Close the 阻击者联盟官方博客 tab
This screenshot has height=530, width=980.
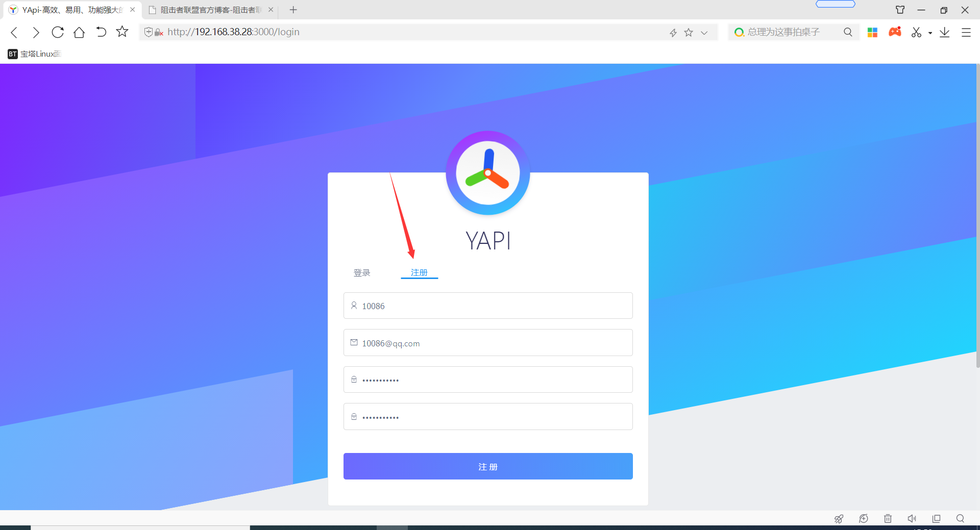271,10
